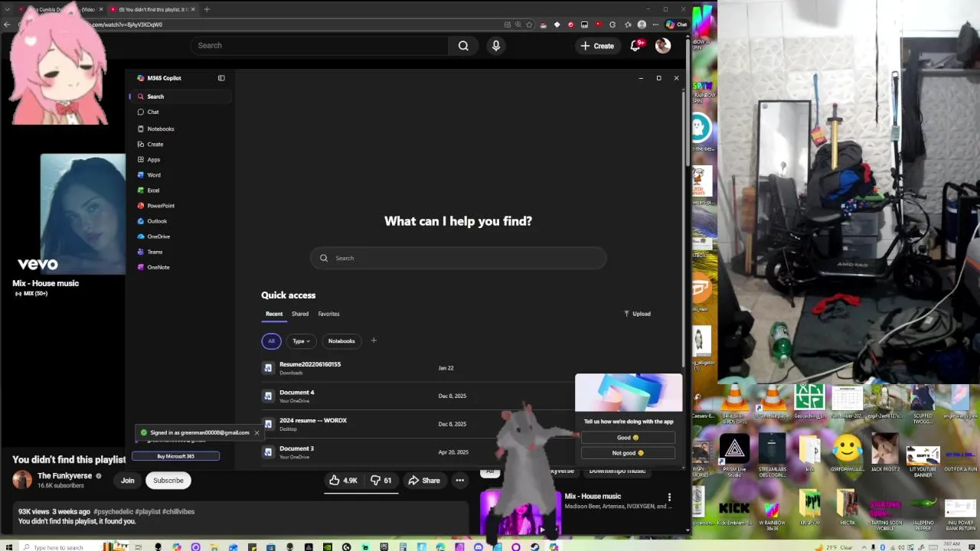Switch to Recent tab in Quick access

[x=274, y=314]
